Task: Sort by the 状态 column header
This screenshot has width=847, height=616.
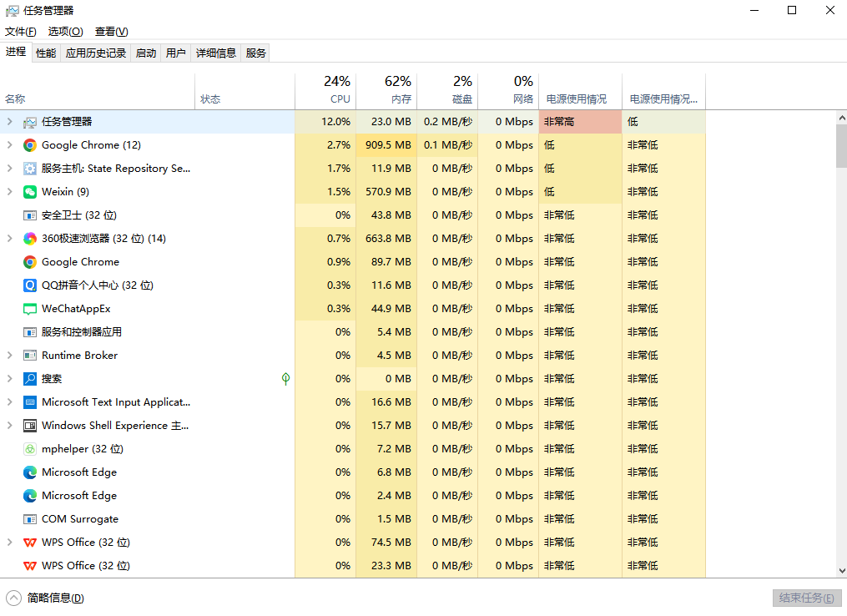Action: (x=245, y=91)
